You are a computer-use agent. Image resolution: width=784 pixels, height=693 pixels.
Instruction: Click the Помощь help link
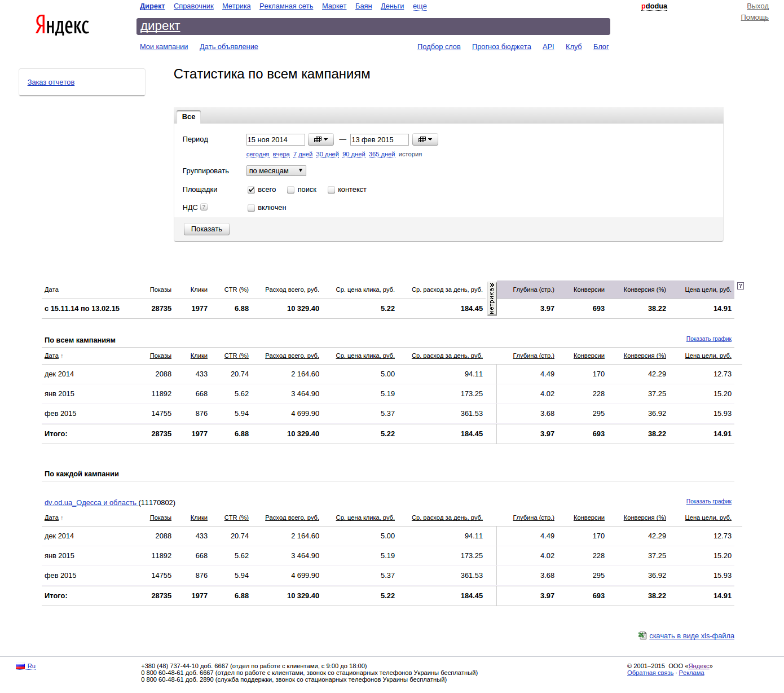[x=755, y=17]
